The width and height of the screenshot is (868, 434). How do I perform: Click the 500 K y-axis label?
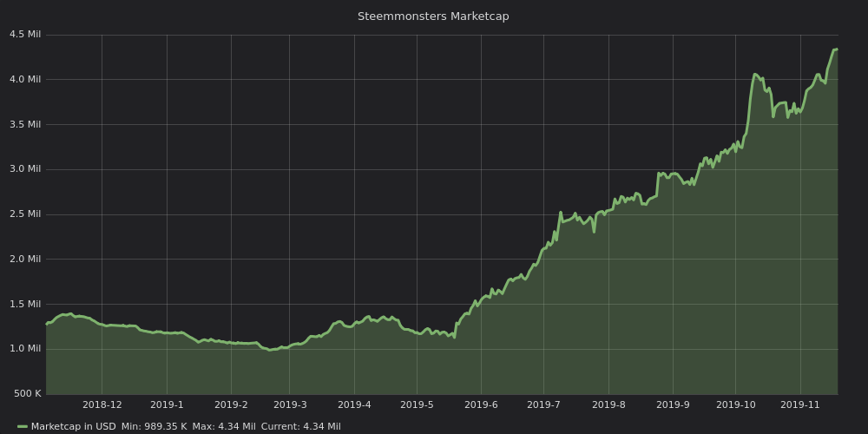click(x=27, y=393)
